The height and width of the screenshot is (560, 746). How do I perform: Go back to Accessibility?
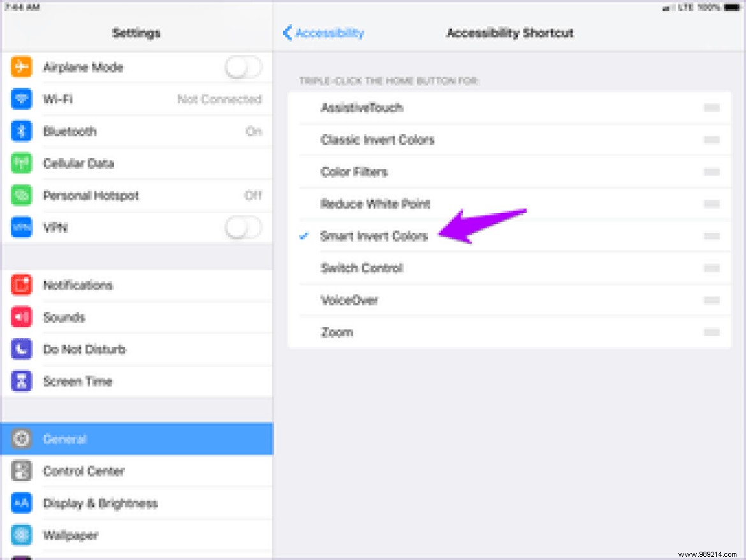click(324, 33)
